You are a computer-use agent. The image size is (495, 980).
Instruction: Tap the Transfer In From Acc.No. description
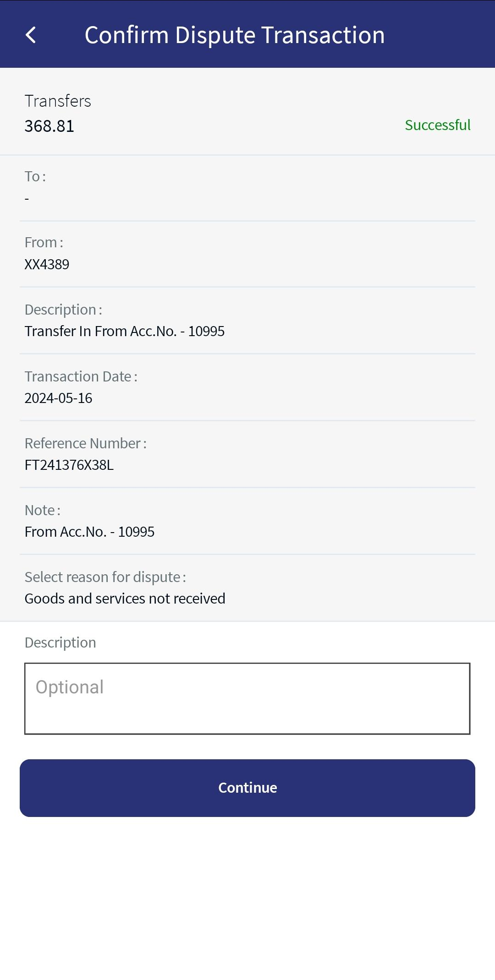125,331
